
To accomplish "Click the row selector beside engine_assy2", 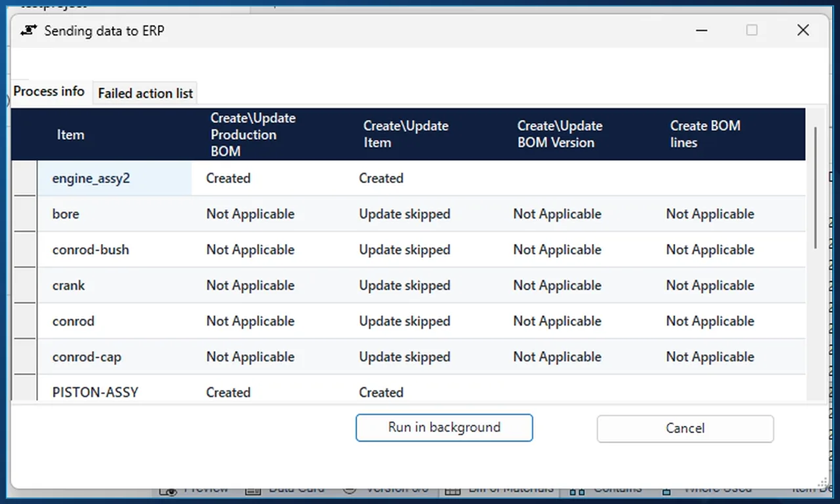I will [24, 178].
